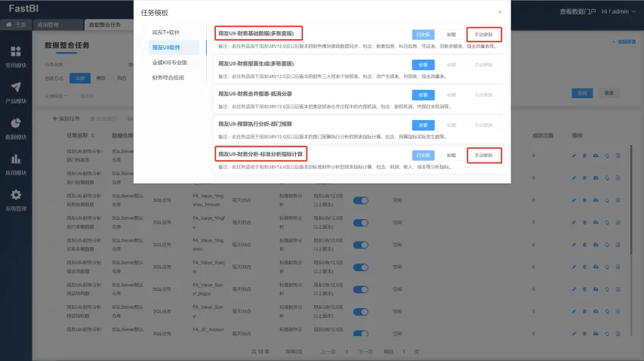Select 用友U8软件 template category
The image size is (644, 361).
[x=174, y=48]
